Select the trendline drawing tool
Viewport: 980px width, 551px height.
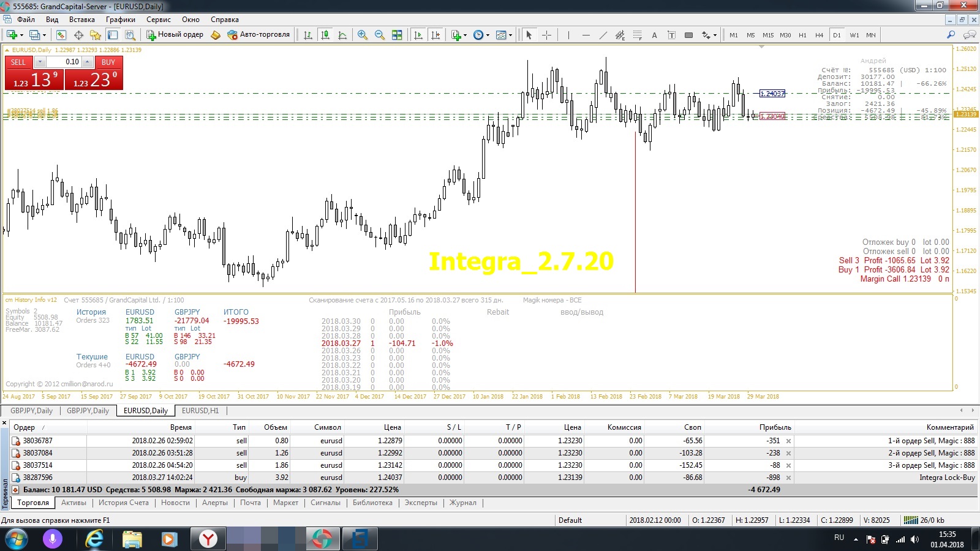tap(603, 35)
